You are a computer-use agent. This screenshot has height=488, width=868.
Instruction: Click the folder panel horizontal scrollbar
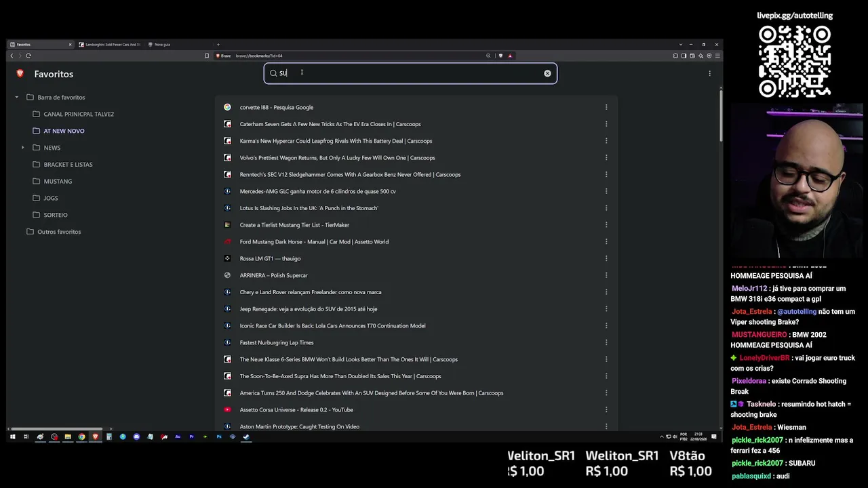point(57,429)
